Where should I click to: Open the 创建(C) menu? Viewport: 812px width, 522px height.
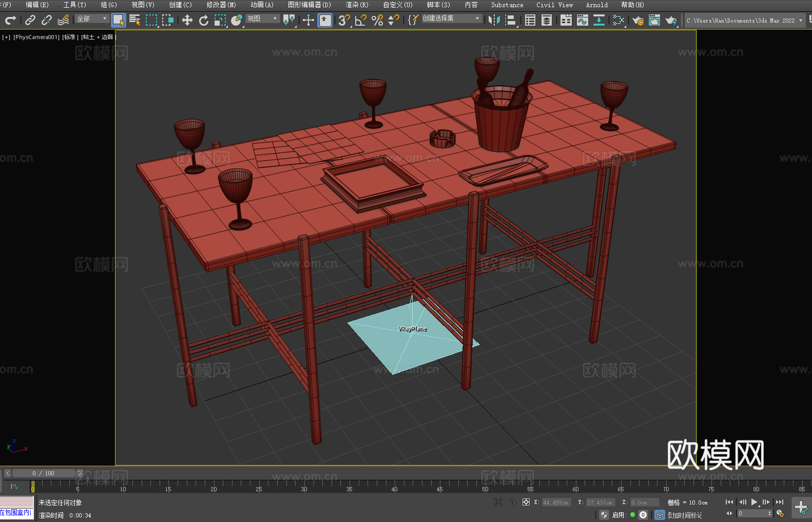coord(180,5)
